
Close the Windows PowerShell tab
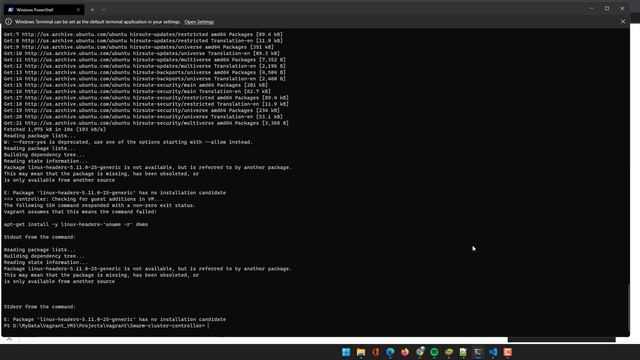(x=78, y=9)
